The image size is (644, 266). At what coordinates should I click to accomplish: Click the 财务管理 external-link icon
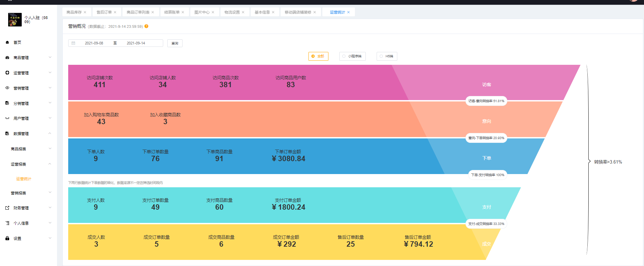7,208
